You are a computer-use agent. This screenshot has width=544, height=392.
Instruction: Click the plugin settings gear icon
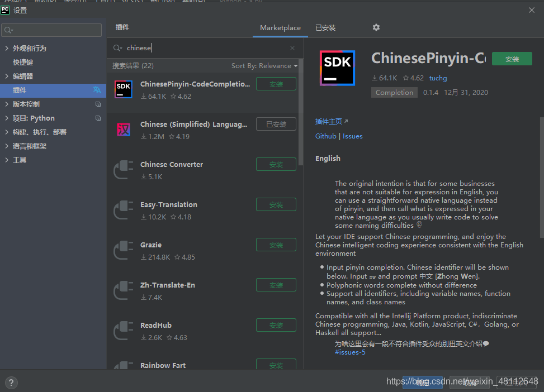[x=376, y=27]
